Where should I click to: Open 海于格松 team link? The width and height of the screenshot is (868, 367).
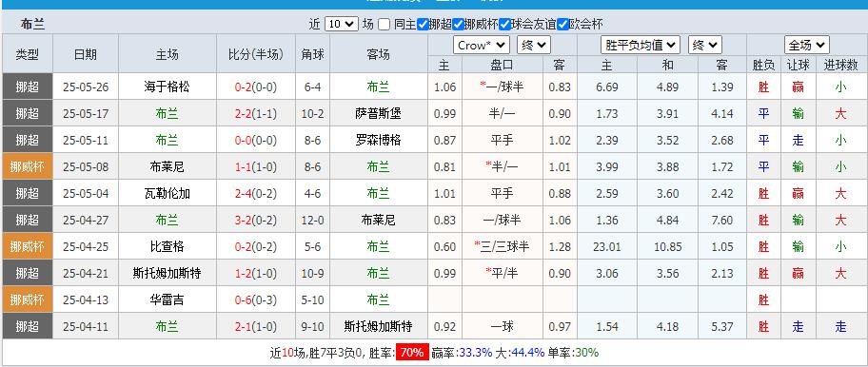click(x=168, y=87)
